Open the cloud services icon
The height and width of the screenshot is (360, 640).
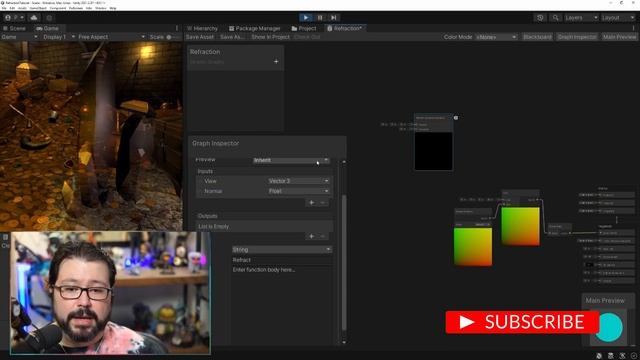coord(34,18)
